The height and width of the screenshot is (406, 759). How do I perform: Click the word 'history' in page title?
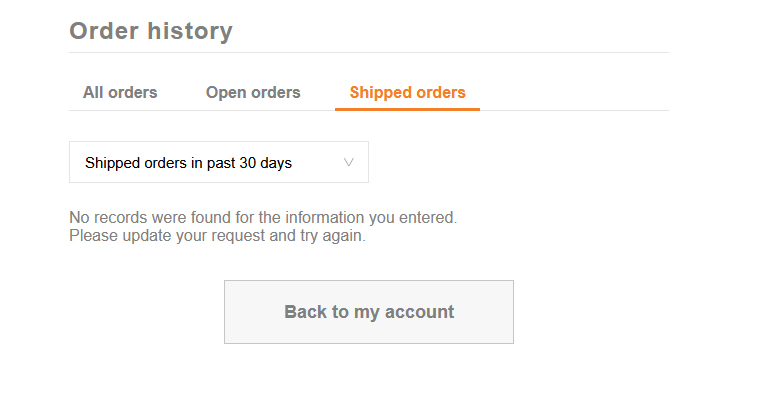pyautogui.click(x=191, y=31)
